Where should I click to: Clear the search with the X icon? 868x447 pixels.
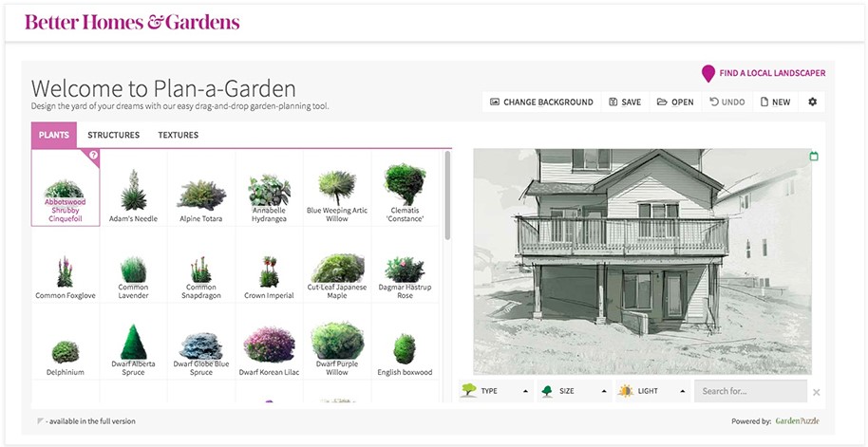(x=817, y=392)
